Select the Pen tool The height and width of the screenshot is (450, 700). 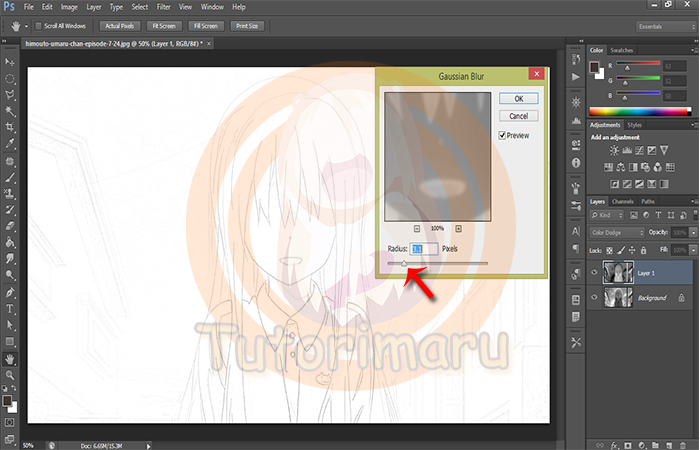click(x=9, y=293)
